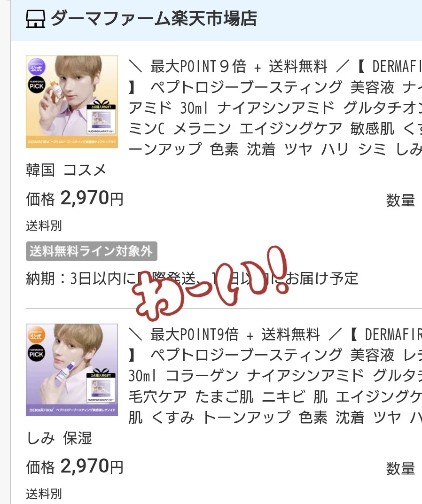The image size is (422, 504).
Task: Open first product title ナイアシンアミド 美容液
Action: [275, 108]
